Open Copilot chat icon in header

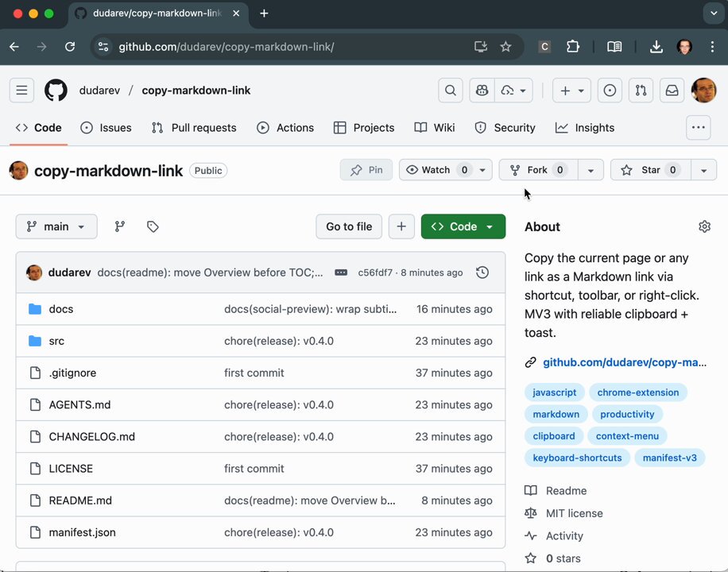(x=482, y=90)
